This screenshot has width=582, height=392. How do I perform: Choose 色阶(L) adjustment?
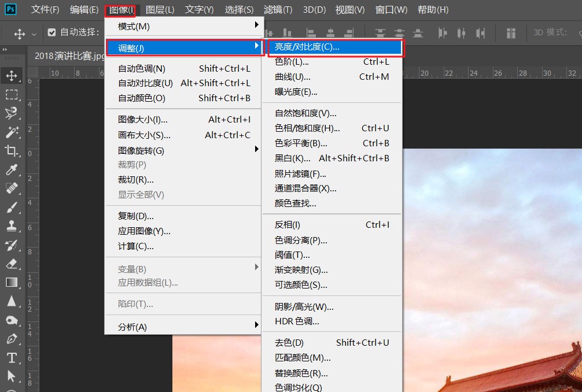[332, 62]
